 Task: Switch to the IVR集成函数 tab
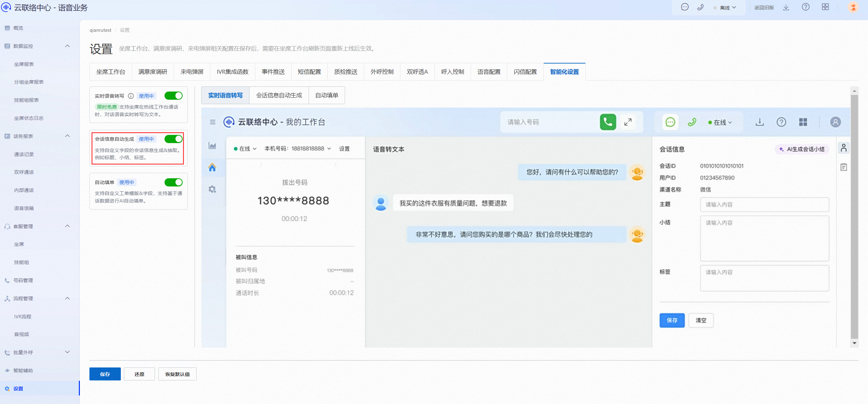click(232, 72)
